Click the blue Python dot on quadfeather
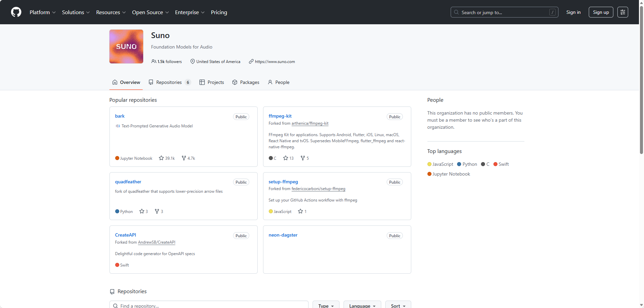 [x=117, y=211]
